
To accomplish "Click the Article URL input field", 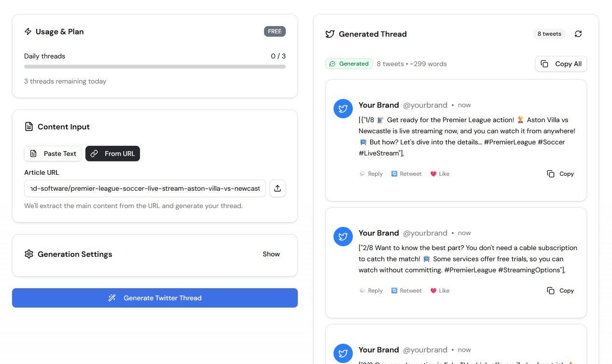I will pyautogui.click(x=145, y=188).
